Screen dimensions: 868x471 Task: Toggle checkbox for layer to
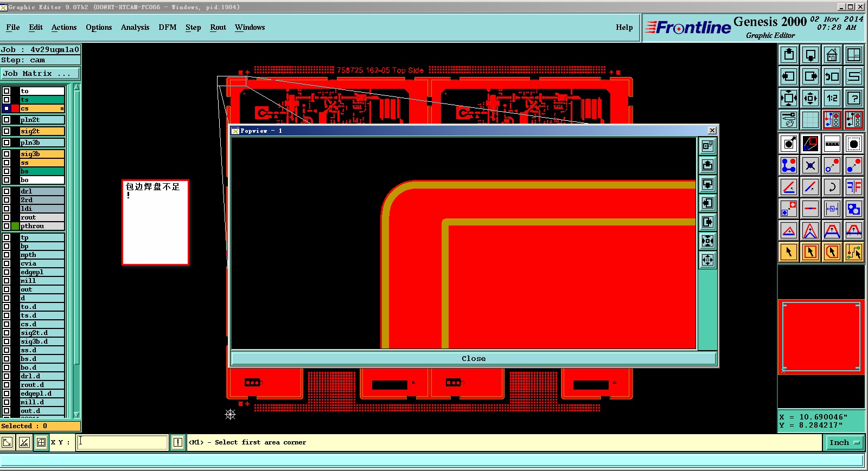tap(7, 91)
